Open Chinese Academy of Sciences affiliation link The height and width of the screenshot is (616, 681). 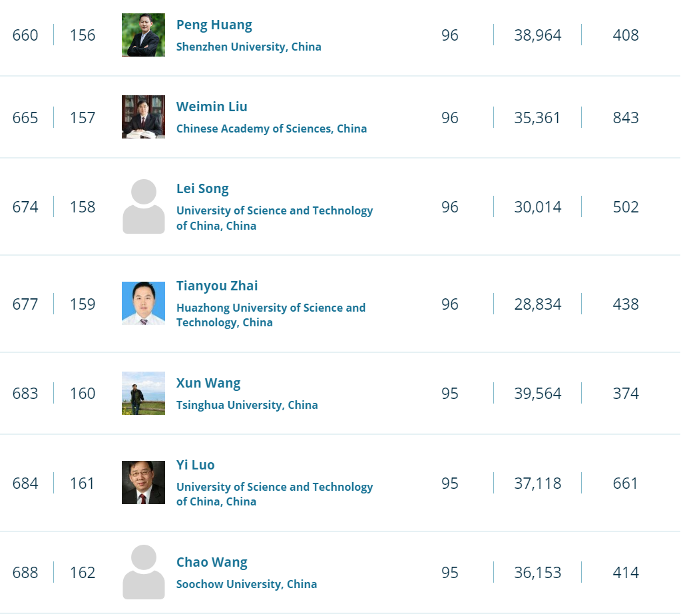pos(271,129)
